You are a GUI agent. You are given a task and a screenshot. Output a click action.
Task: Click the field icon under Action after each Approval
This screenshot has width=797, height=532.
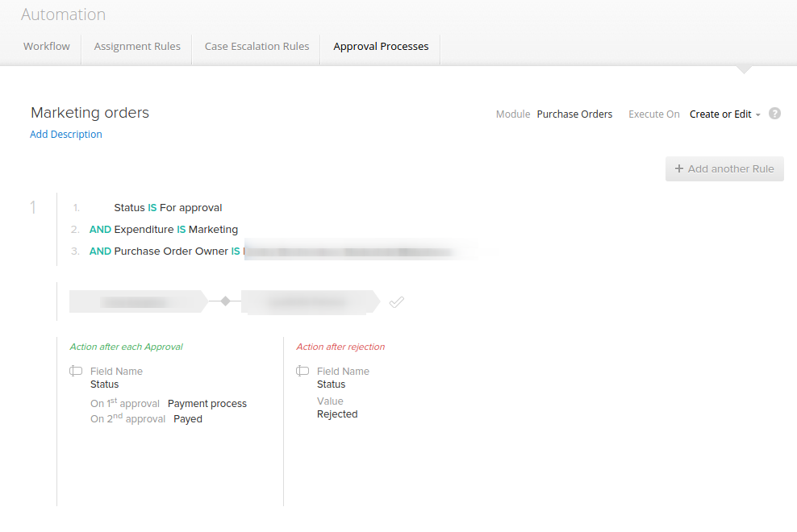76,371
